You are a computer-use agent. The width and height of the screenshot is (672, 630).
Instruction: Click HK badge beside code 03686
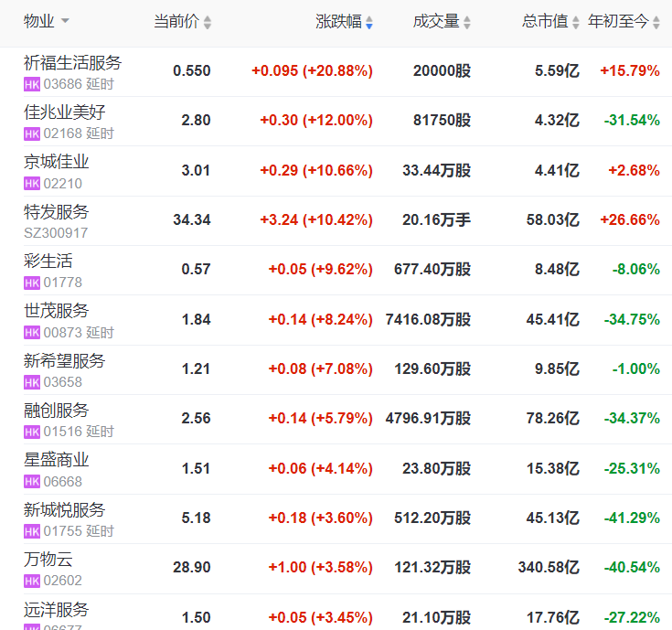pyautogui.click(x=32, y=84)
